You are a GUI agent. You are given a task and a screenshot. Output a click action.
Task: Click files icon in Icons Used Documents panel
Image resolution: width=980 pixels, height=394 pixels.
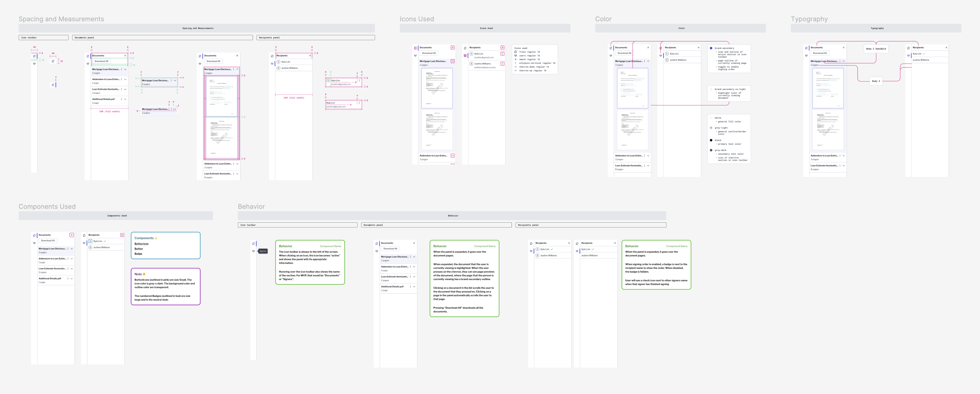point(416,48)
